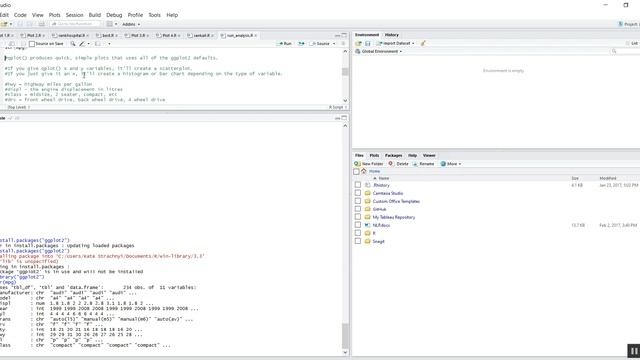This screenshot has height=360, width=640.
Task: Go to Home directory house icon
Action: (364, 171)
